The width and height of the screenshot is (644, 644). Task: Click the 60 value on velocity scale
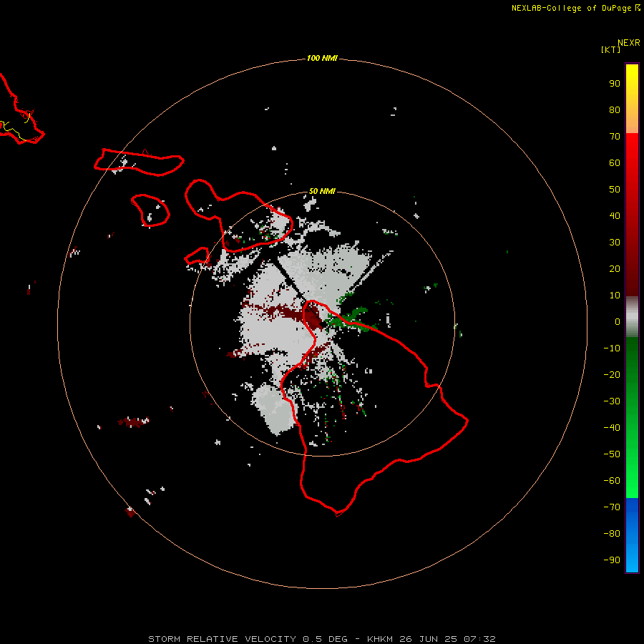pos(615,163)
